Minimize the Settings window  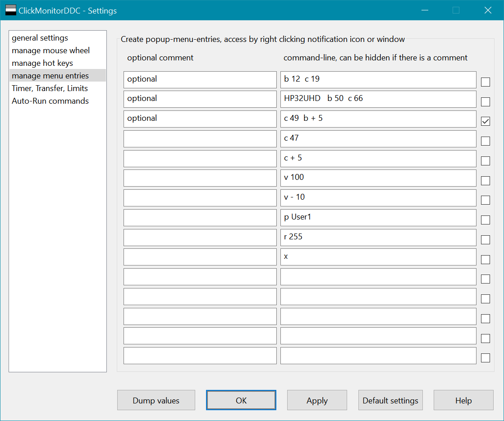425,10
